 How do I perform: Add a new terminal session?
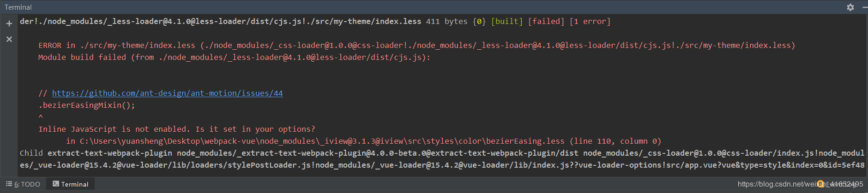(x=9, y=23)
